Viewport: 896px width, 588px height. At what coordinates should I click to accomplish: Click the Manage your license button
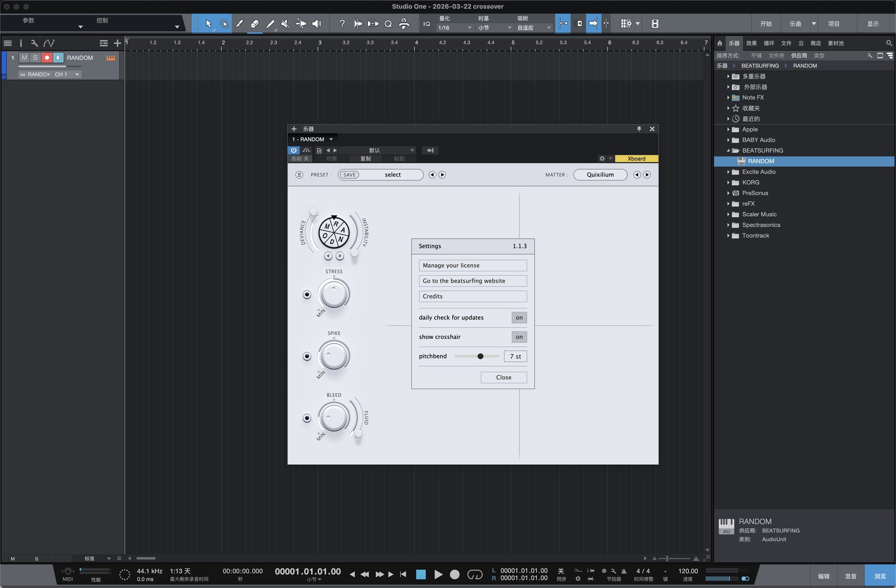(x=472, y=265)
